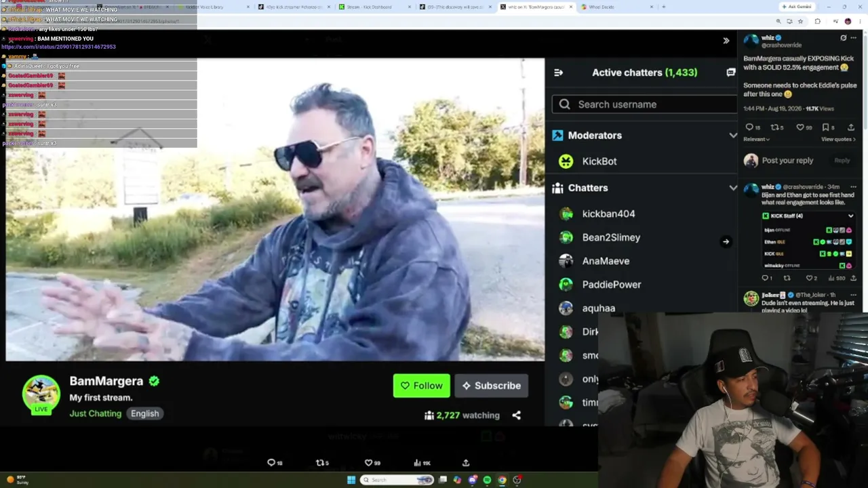This screenshot has width=868, height=488.
Task: Click the Search username field
Action: pos(644,104)
